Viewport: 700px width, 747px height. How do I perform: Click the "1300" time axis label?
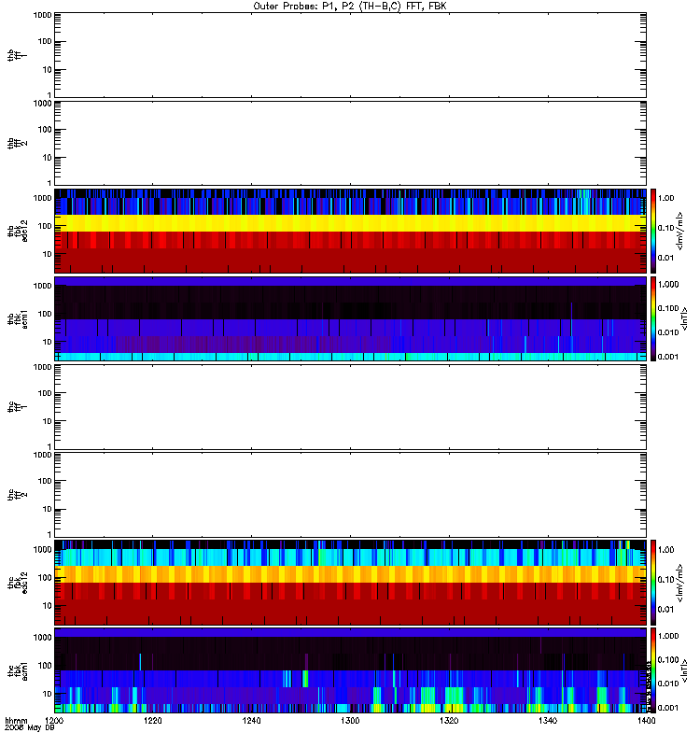[x=350, y=721]
